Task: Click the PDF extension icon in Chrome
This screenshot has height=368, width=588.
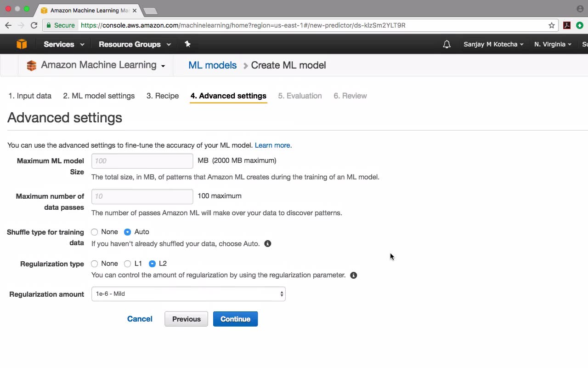Action: click(567, 25)
